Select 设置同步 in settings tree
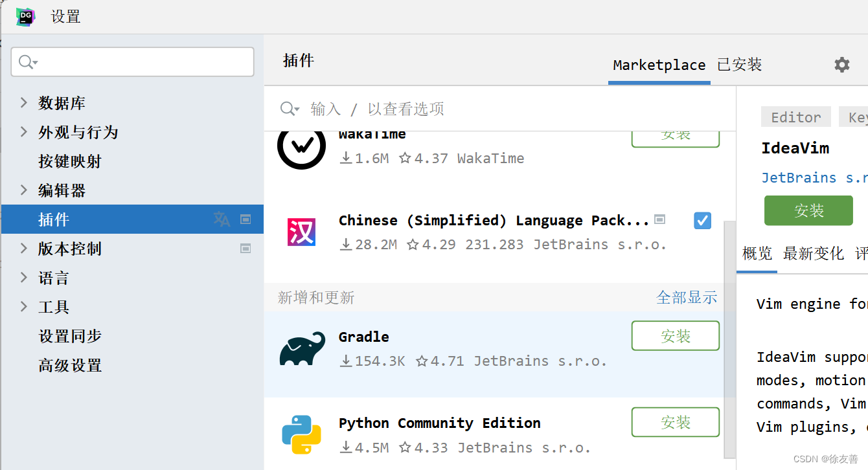This screenshot has height=470, width=868. [70, 335]
